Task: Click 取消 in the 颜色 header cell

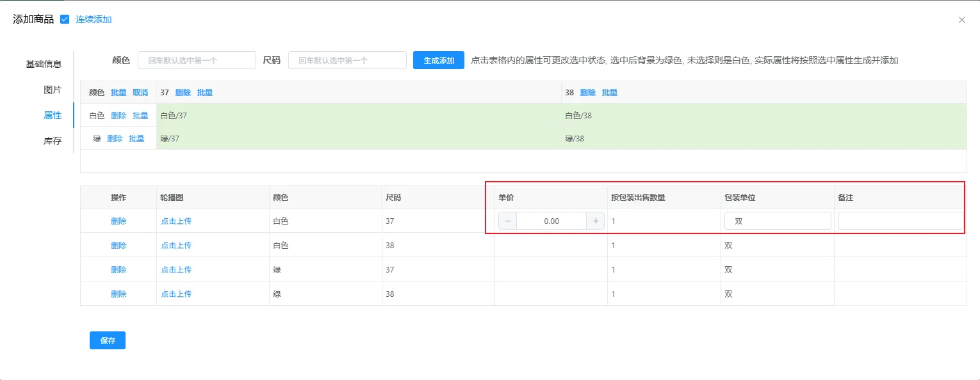Action: pos(140,92)
